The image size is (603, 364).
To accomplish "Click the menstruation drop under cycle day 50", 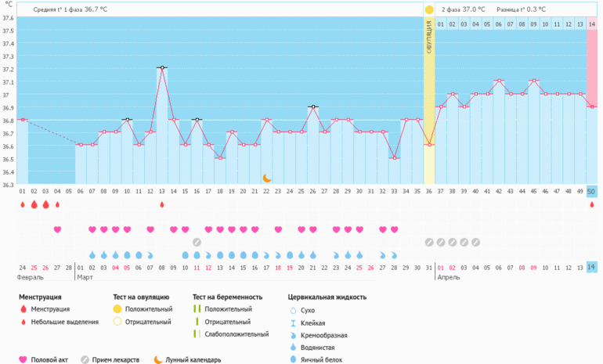I will coord(592,205).
